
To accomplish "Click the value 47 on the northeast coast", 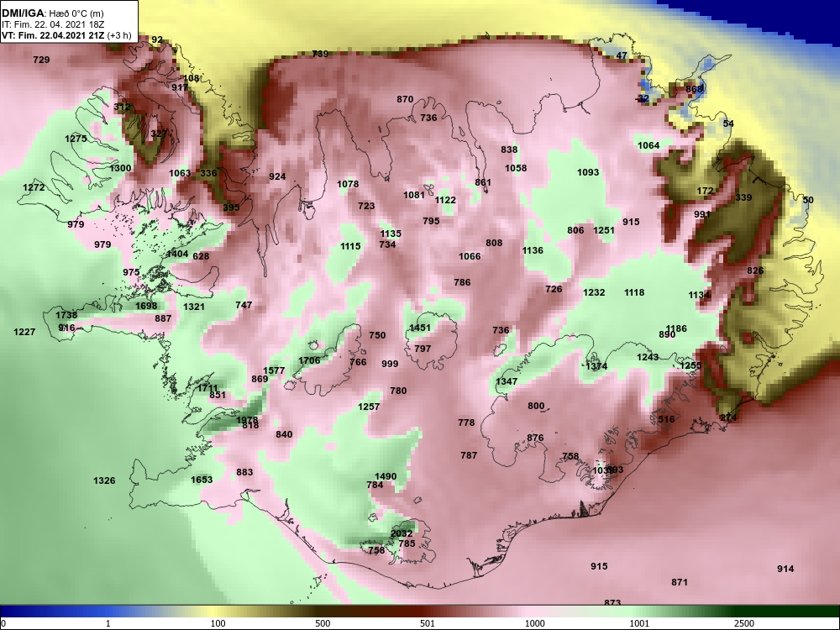I will click(622, 55).
